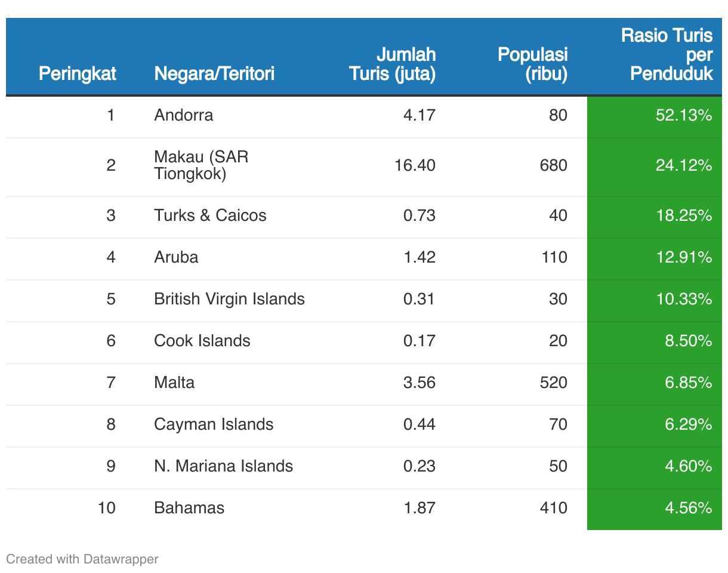Click the Turks & Caicos name cell
Screen dimensions: 728x573
210,215
